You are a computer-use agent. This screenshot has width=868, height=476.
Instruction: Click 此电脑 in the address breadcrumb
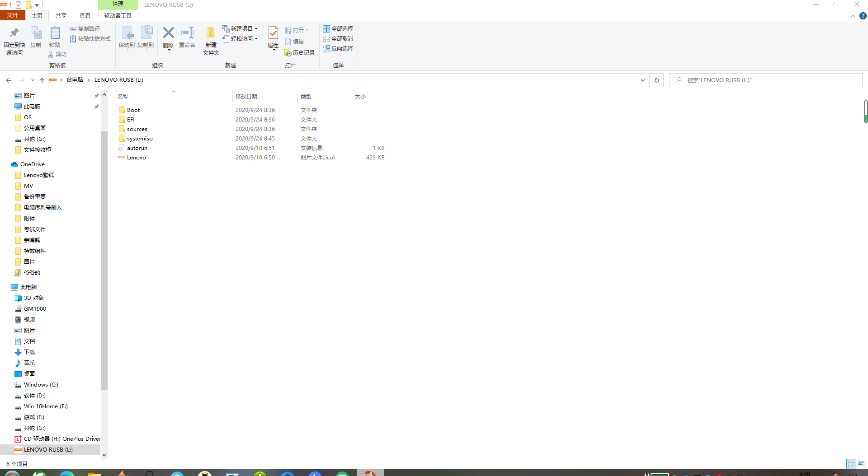click(75, 80)
